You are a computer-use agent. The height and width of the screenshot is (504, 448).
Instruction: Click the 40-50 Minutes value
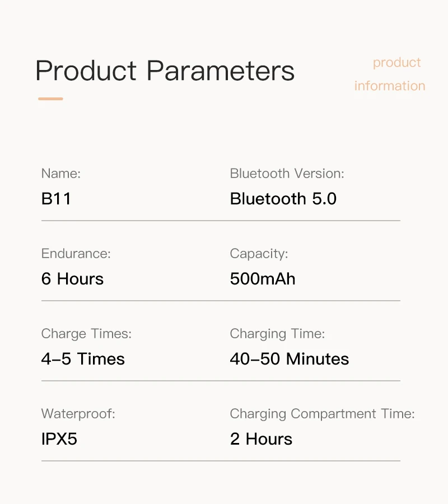click(289, 358)
